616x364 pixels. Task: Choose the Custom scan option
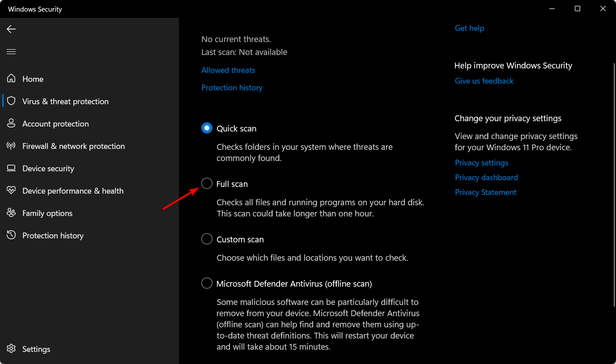[x=207, y=239]
